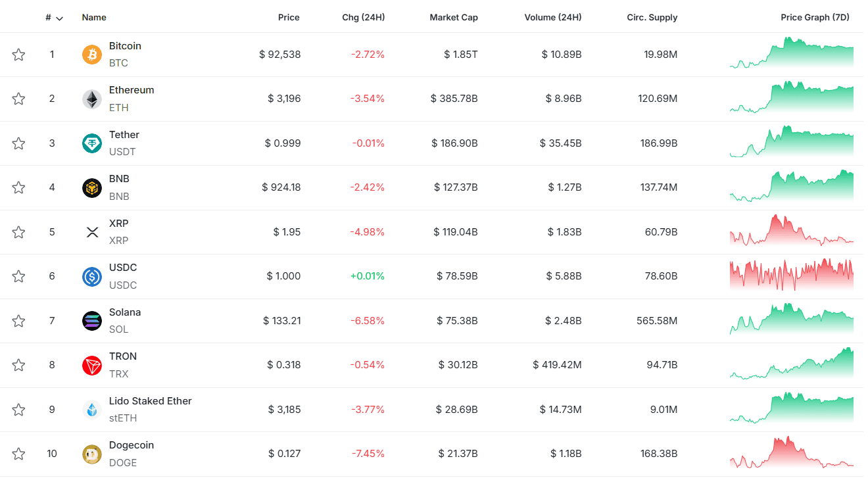The image size is (868, 482).
Task: Click the USDC price graph chart
Action: coord(792,276)
